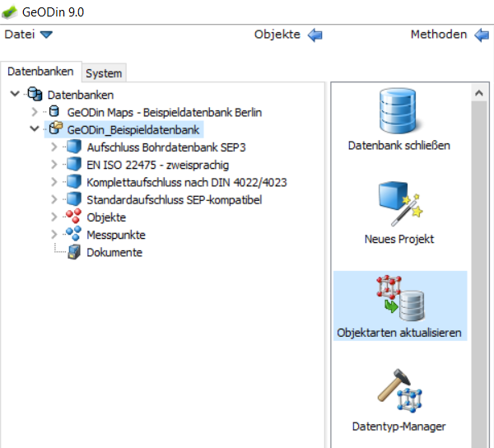The image size is (494, 448).
Task: Click blue cube icon of EN ISO 22475
Action: pos(74,164)
